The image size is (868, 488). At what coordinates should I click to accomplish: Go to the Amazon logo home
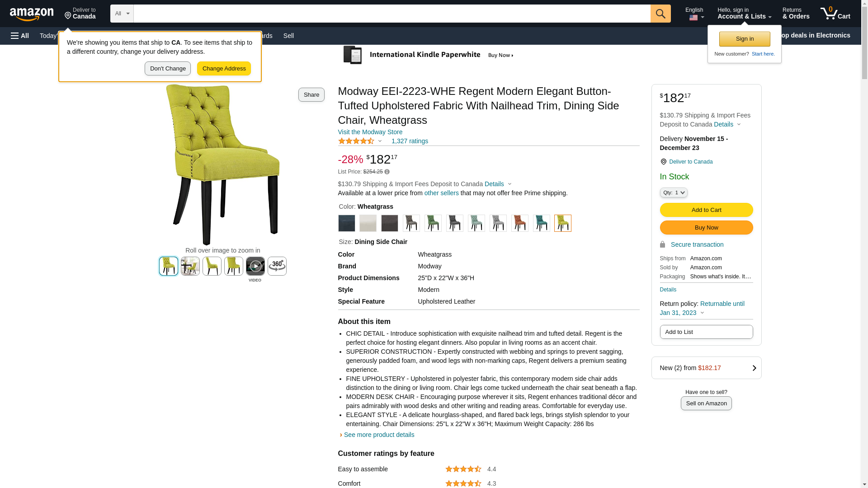click(x=32, y=14)
